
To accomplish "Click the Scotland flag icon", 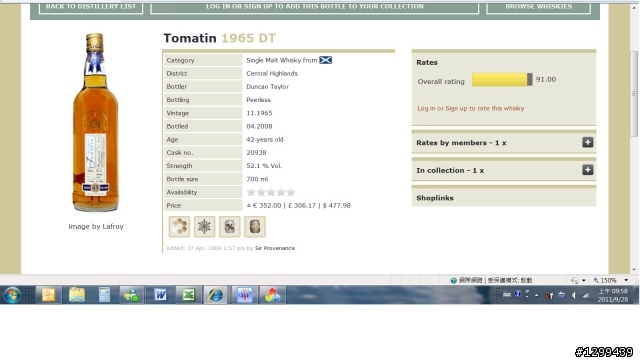I will click(x=325, y=60).
